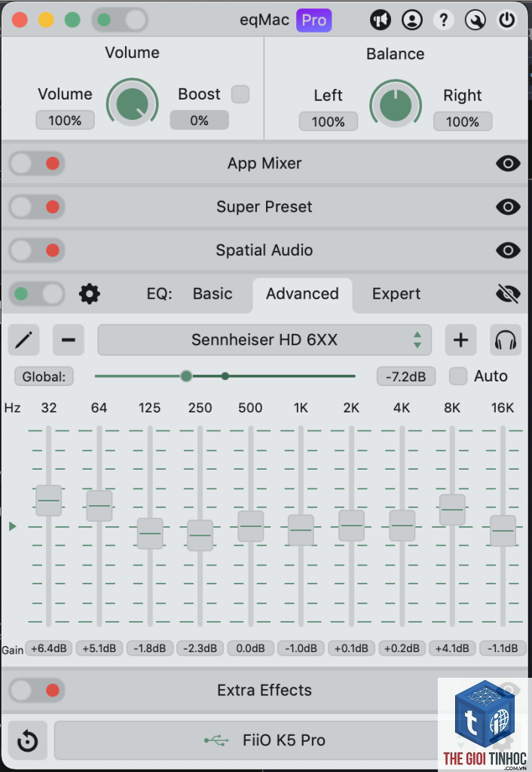
Task: Click the pencil edit preset icon
Action: tap(23, 340)
